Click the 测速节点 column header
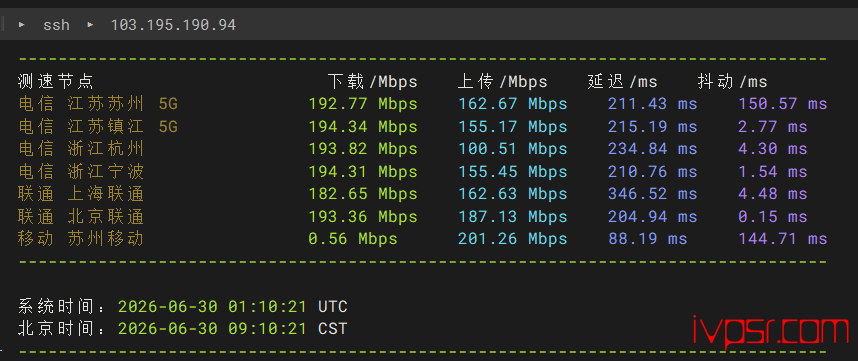 coord(56,81)
